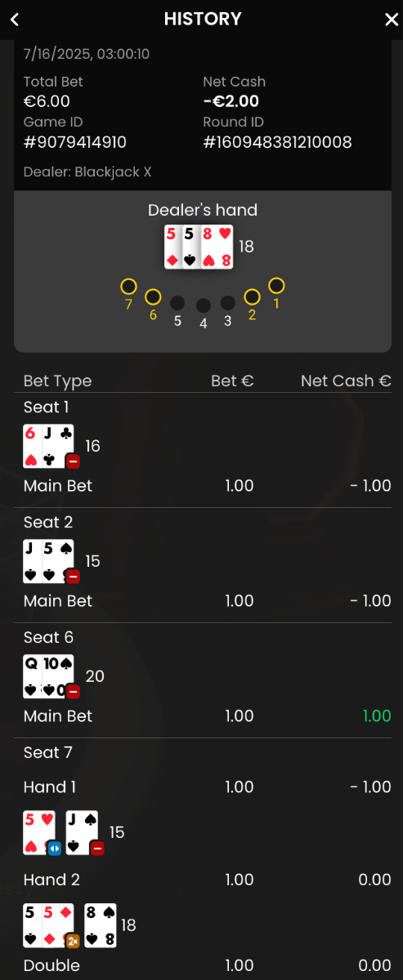Viewport: 403px width, 980px height.
Task: Click the red minus badge on Seat 6 cards
Action: point(73,692)
